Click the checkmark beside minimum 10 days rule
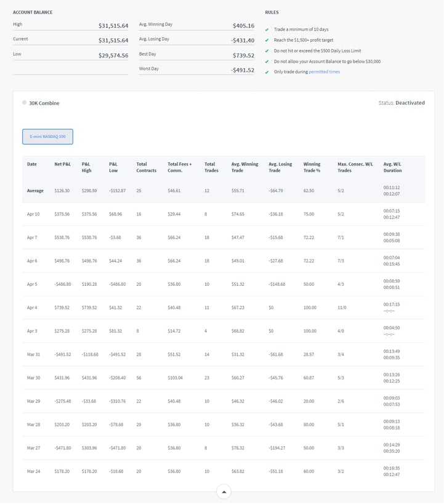 267,30
